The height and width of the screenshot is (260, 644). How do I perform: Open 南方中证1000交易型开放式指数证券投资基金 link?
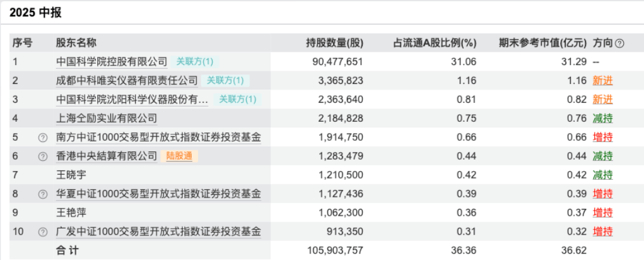point(158,138)
